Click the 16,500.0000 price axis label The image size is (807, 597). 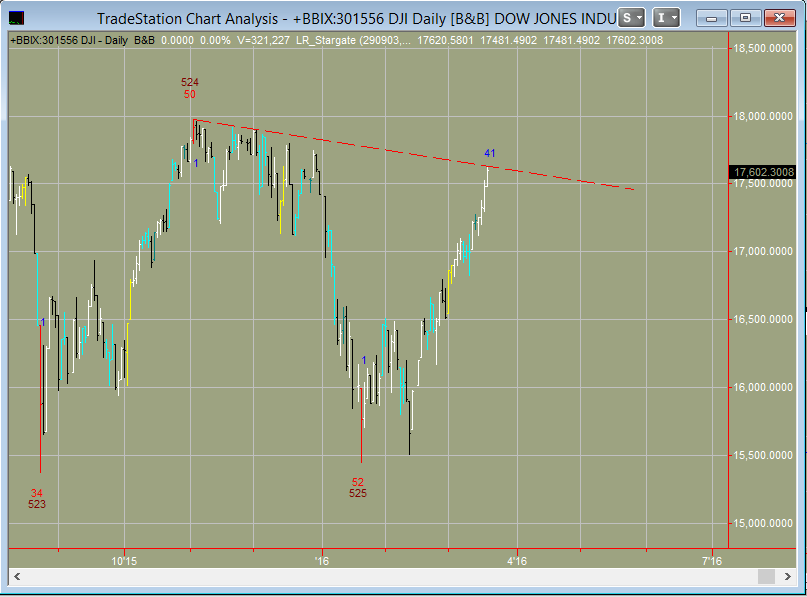pyautogui.click(x=763, y=319)
